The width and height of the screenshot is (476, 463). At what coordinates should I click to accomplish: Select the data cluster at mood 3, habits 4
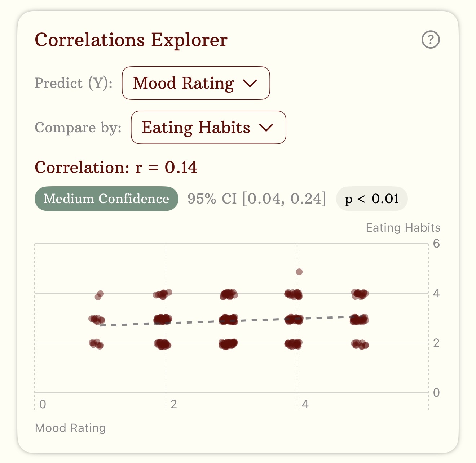[229, 295]
